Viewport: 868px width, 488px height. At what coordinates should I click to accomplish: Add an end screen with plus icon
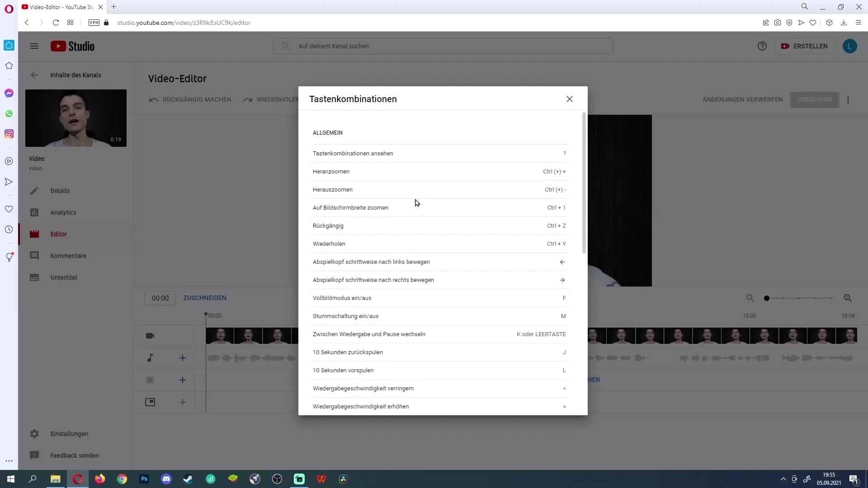click(183, 402)
